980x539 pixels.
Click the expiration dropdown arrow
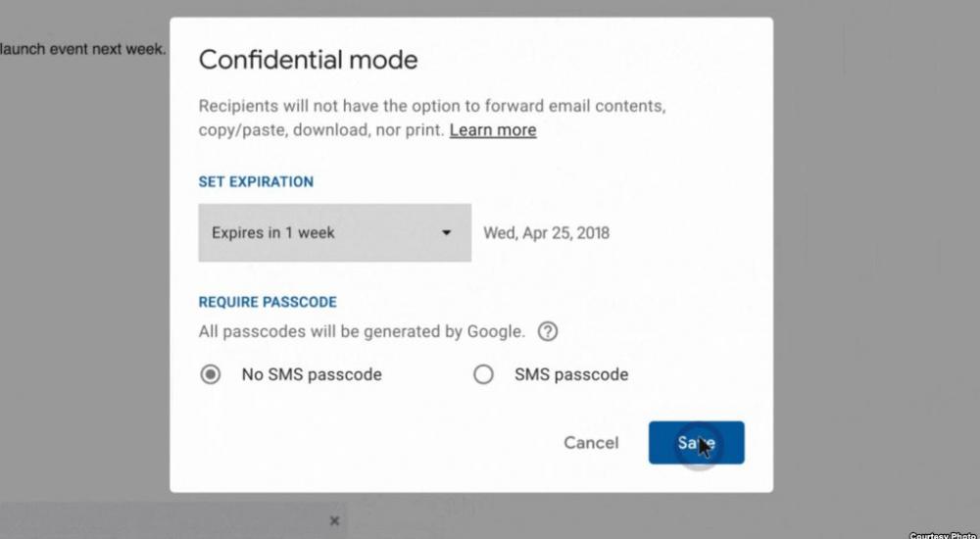(447, 233)
